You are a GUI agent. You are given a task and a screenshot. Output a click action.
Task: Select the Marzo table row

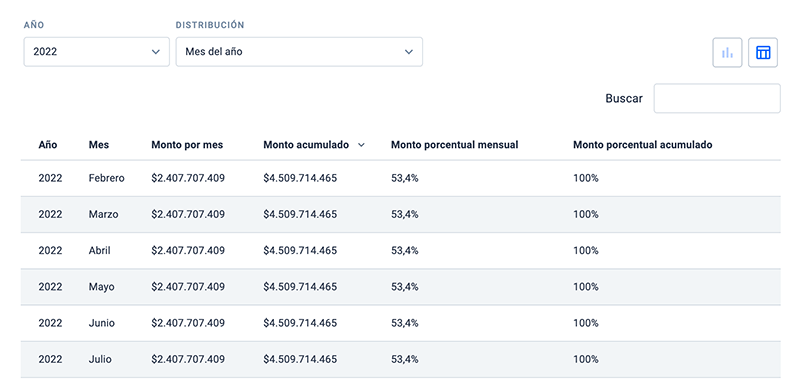401,214
